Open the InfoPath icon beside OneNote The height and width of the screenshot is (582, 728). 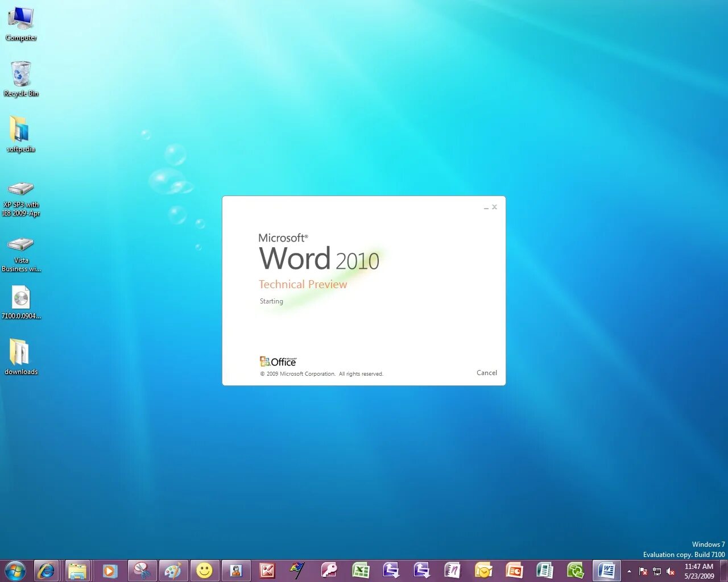pos(421,570)
